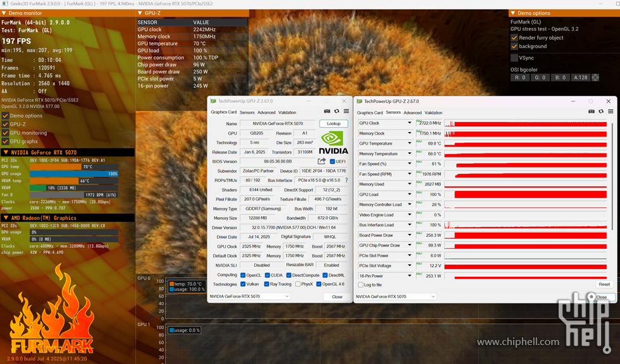This screenshot has height=364, width=620.
Task: Open the Memory Temperature sensor dropdown
Action: [x=410, y=154]
